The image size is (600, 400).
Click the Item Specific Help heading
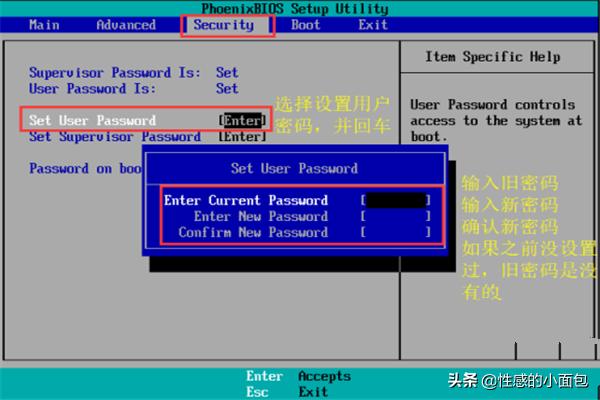pos(492,57)
